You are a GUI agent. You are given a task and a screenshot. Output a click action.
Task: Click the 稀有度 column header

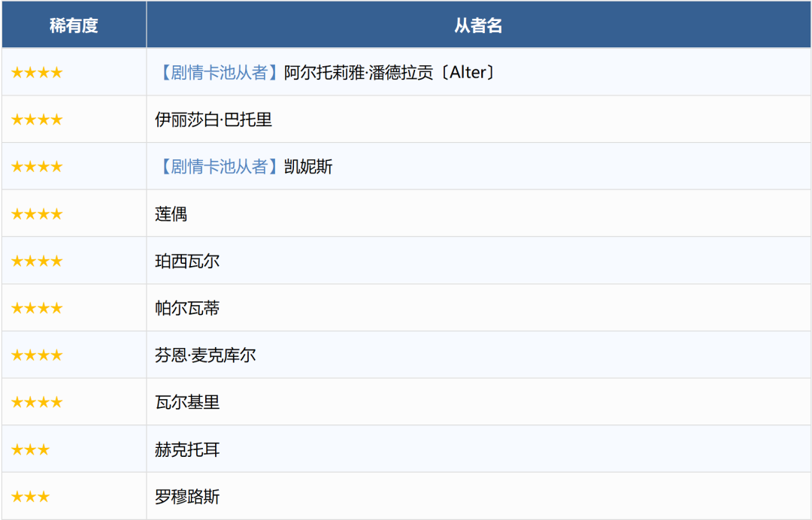click(x=74, y=25)
